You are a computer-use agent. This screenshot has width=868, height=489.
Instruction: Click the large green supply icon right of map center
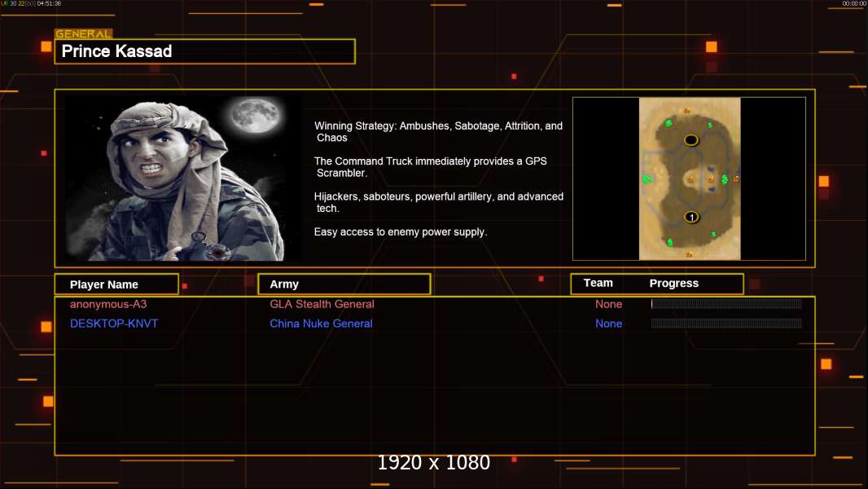click(x=724, y=178)
